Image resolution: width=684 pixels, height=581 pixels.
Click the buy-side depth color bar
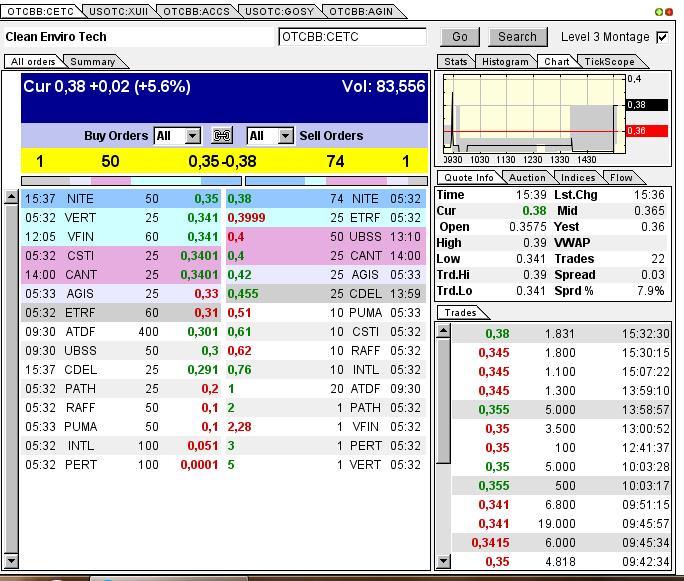coord(131,181)
